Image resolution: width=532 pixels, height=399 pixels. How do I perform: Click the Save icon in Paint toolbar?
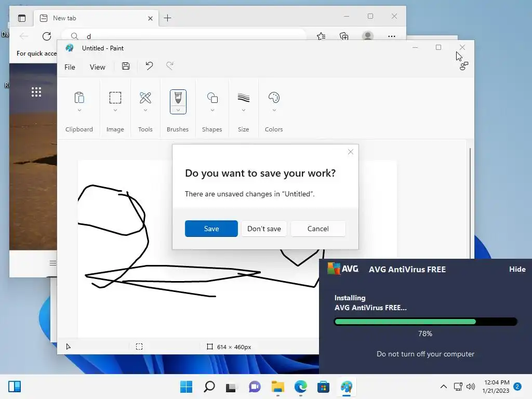coord(126,66)
